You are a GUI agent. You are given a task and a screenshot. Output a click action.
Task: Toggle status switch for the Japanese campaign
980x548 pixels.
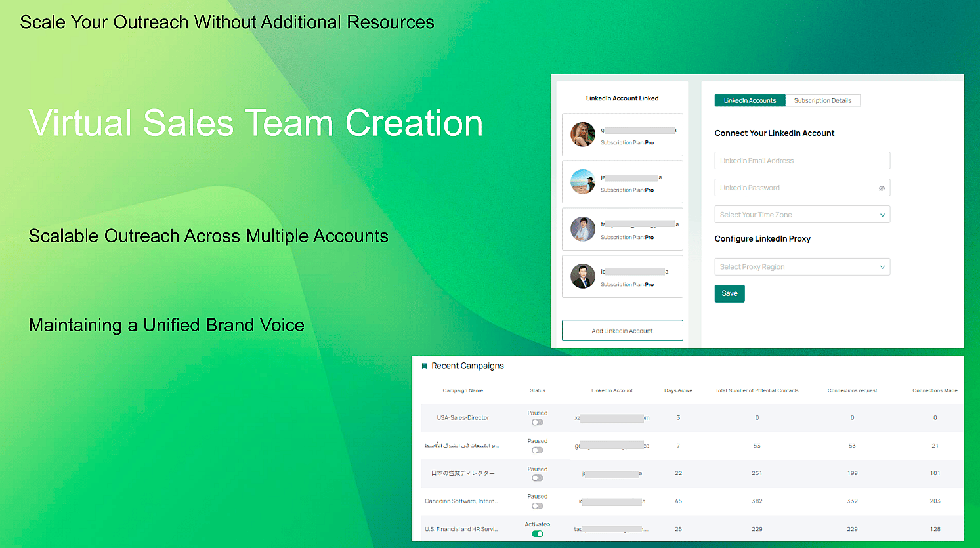pos(538,478)
